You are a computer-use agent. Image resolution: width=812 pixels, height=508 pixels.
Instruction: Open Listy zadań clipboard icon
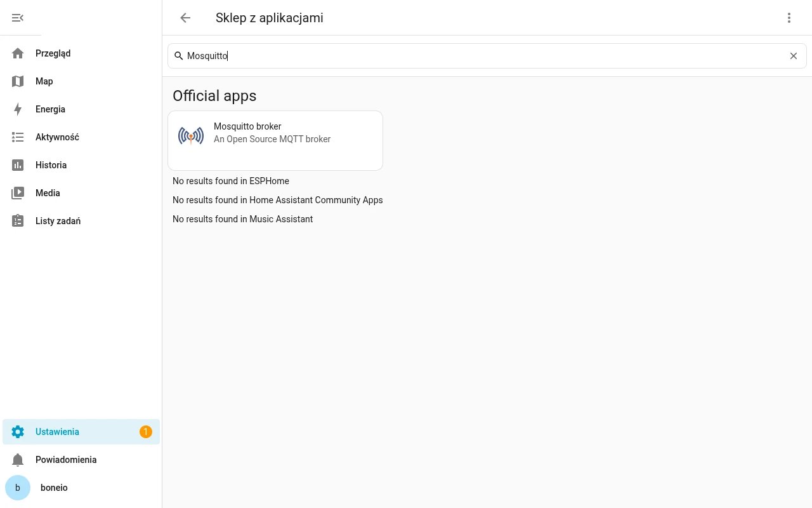click(x=18, y=221)
